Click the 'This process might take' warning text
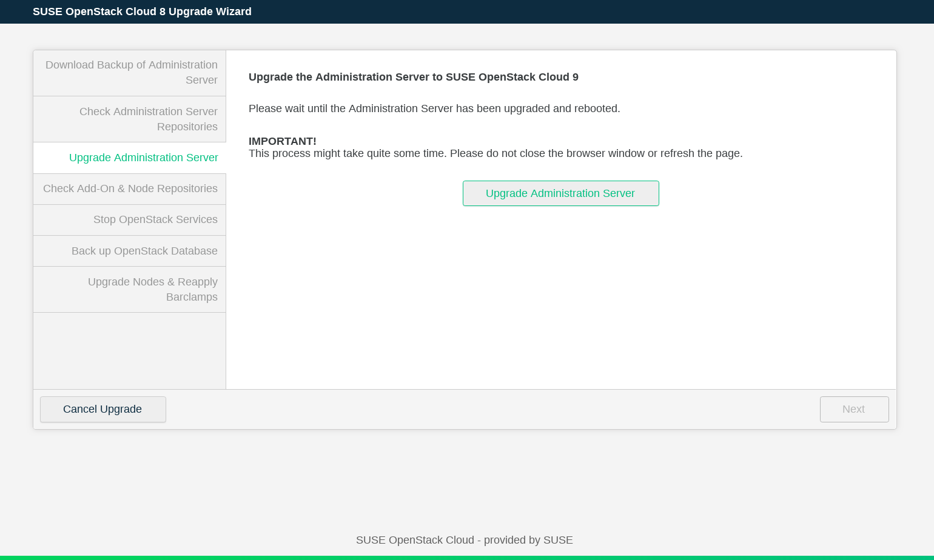 [x=496, y=153]
